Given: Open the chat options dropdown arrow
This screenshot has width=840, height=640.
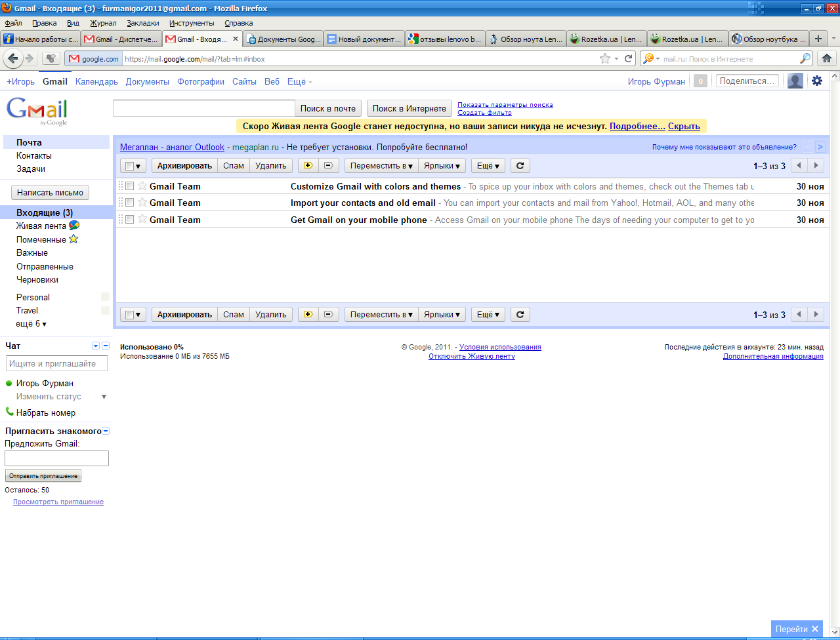Looking at the screenshot, I should [x=96, y=346].
